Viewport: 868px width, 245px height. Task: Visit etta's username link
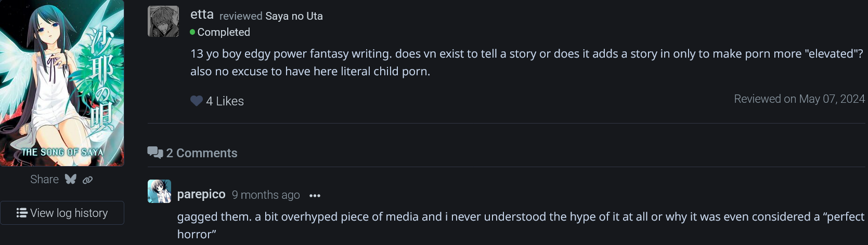pos(202,15)
